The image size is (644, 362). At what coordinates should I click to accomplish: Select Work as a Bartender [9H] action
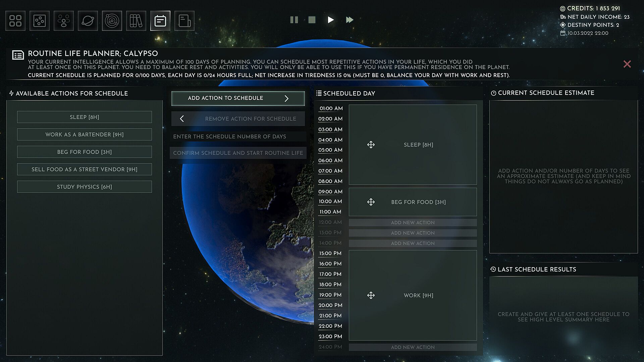tap(85, 134)
